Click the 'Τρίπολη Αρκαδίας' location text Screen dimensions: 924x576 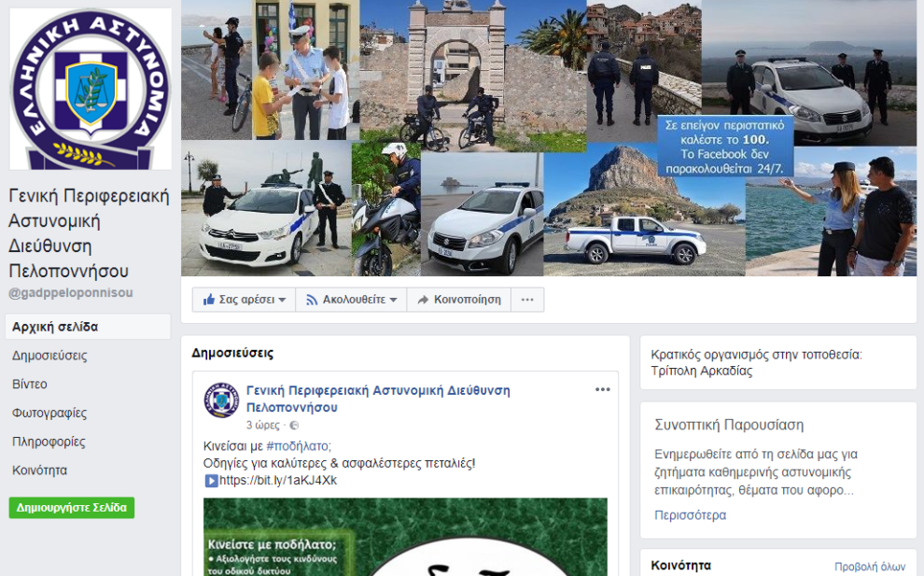click(x=702, y=372)
